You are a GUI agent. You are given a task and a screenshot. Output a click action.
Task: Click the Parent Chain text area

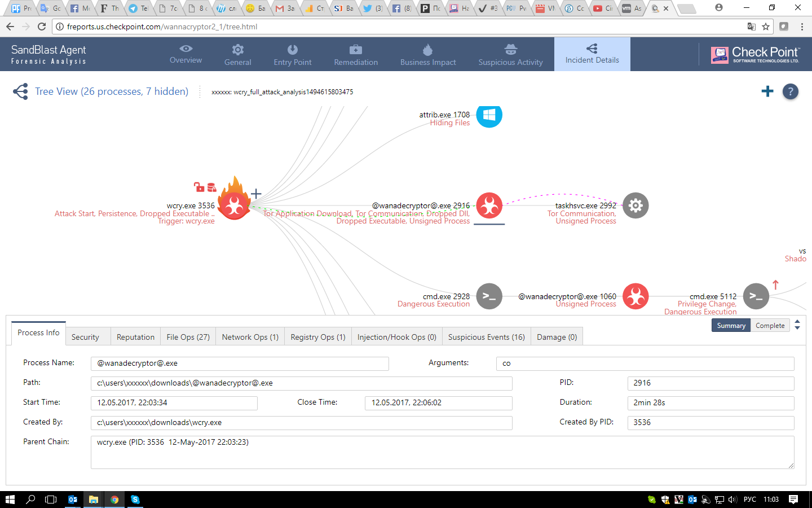point(443,452)
